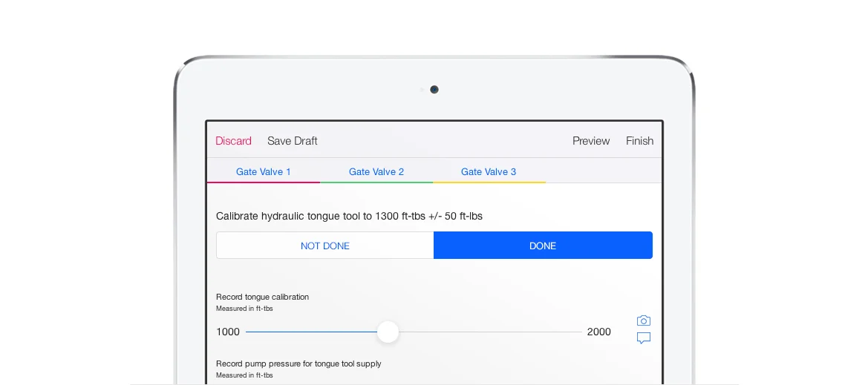
Task: Mark calibration as DONE
Action: (543, 246)
